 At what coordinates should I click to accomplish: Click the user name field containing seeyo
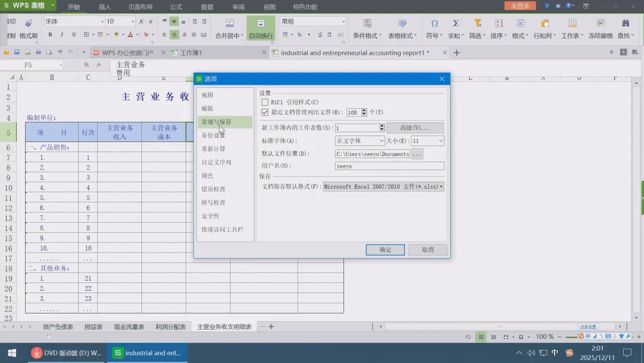(x=389, y=166)
